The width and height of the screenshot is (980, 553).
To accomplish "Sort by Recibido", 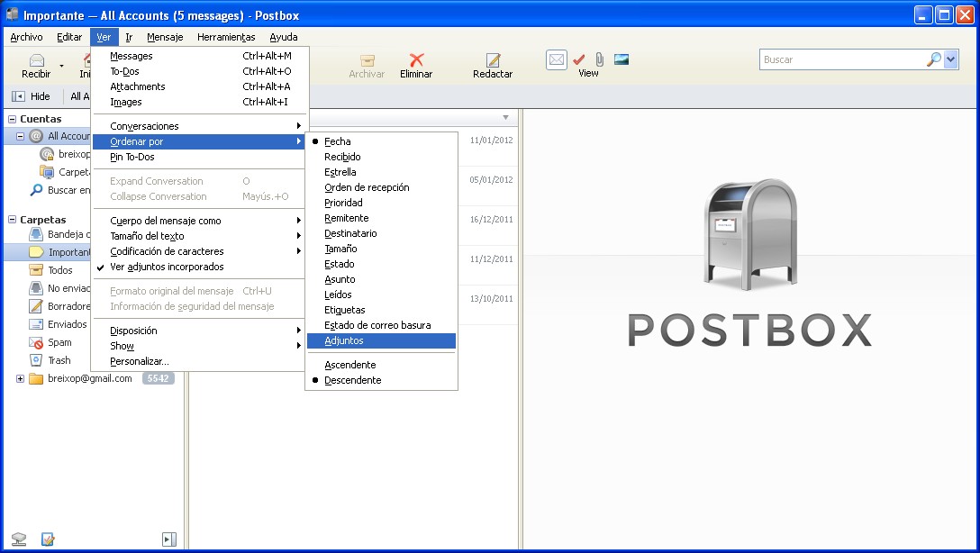I will click(x=381, y=157).
